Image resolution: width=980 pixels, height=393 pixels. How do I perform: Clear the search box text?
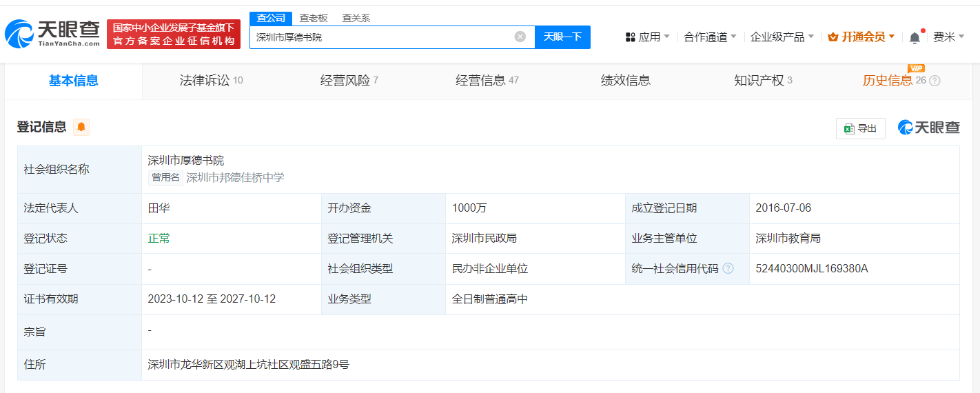(x=520, y=37)
